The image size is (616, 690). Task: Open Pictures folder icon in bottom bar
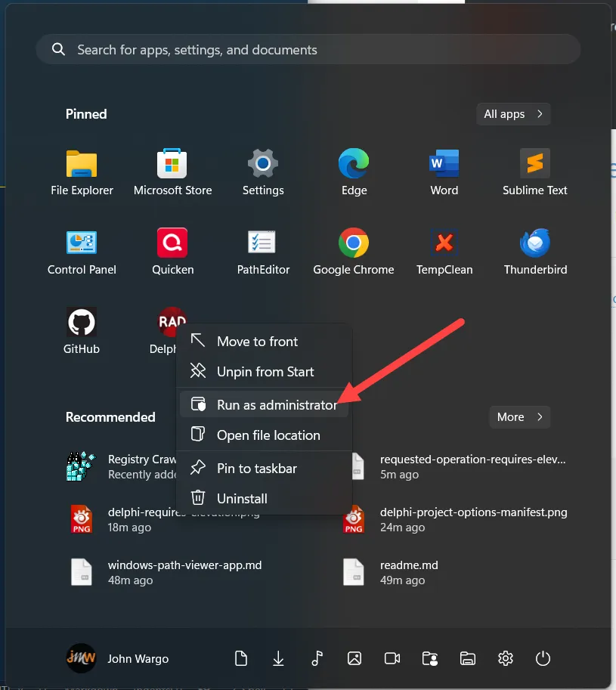click(354, 658)
